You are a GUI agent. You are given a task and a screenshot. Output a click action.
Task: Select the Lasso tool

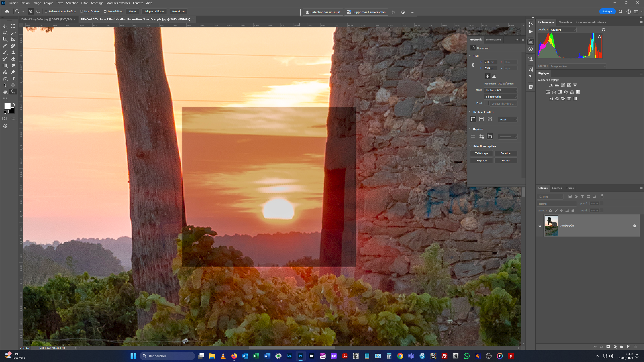[5, 33]
